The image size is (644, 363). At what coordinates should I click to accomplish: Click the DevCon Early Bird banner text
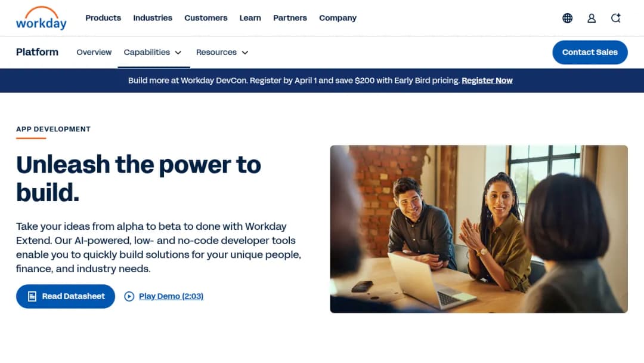pos(293,81)
